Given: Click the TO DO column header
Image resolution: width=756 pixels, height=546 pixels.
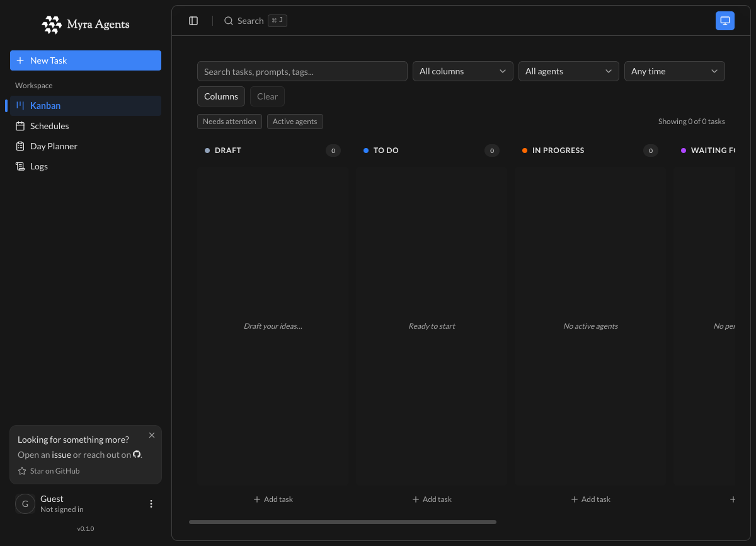Looking at the screenshot, I should [x=386, y=151].
